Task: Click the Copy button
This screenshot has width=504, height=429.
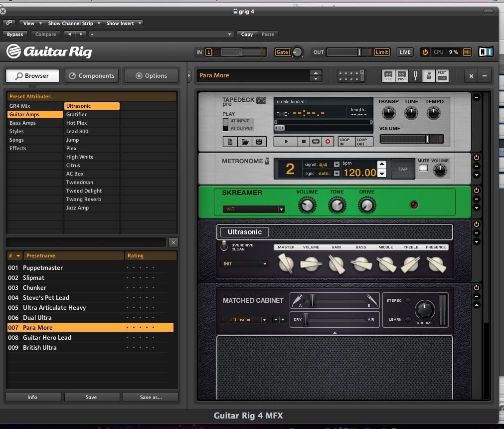Action: point(247,34)
